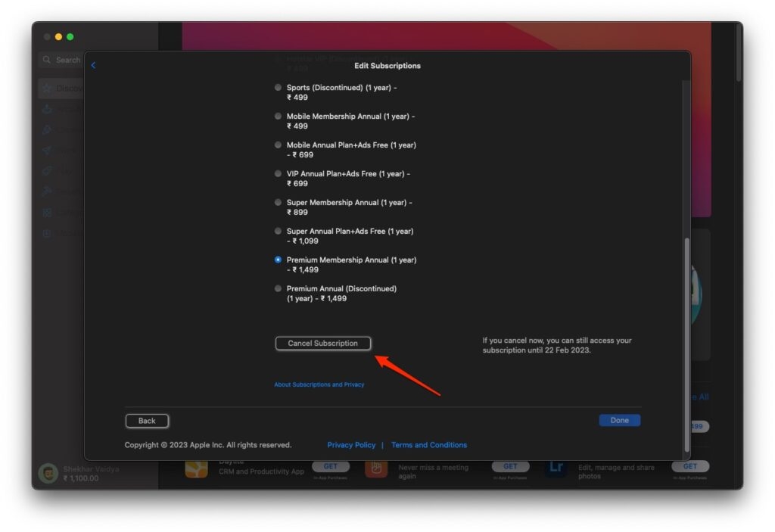Click the orange hand app icon
The height and width of the screenshot is (532, 775).
tap(376, 468)
